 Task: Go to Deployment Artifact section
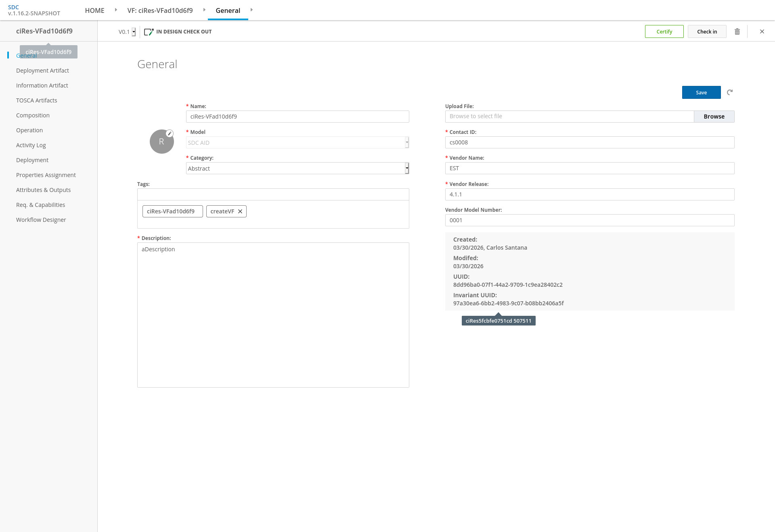point(42,71)
